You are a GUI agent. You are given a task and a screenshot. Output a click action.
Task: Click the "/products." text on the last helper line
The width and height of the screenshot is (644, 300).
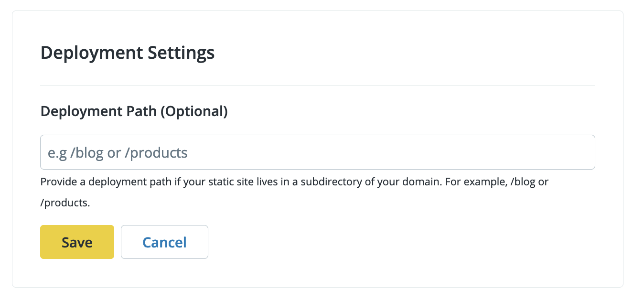pyautogui.click(x=65, y=203)
